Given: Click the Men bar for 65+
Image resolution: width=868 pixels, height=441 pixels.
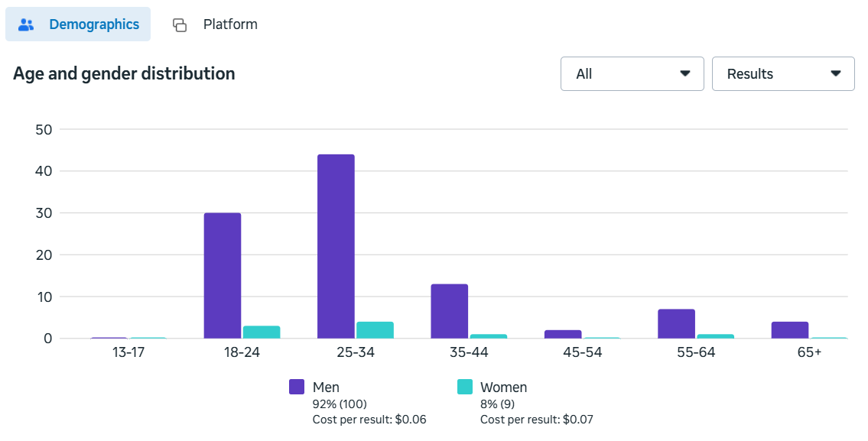Looking at the screenshot, I should [789, 330].
